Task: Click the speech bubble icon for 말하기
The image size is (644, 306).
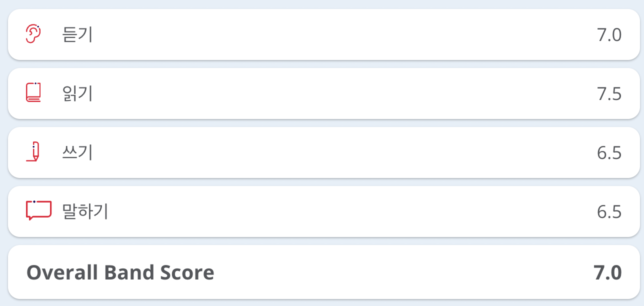Action: (x=38, y=210)
